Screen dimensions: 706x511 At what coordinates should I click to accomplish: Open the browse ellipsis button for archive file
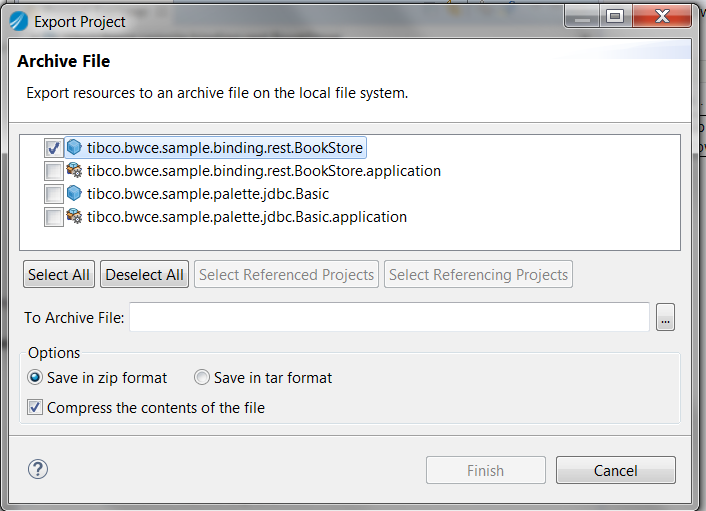pos(665,317)
